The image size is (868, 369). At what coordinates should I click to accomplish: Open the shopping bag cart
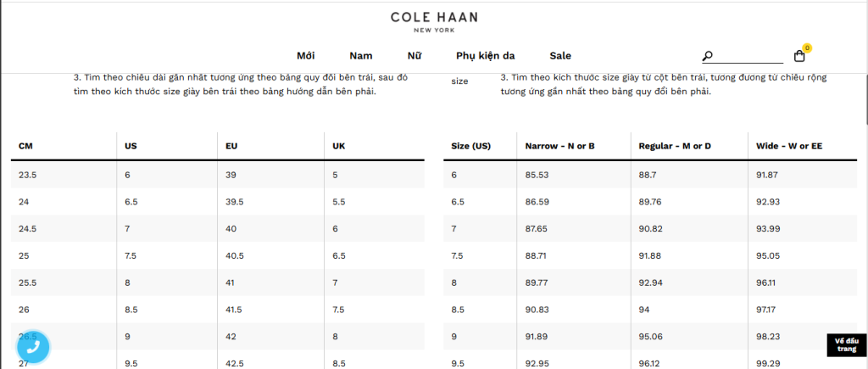798,56
